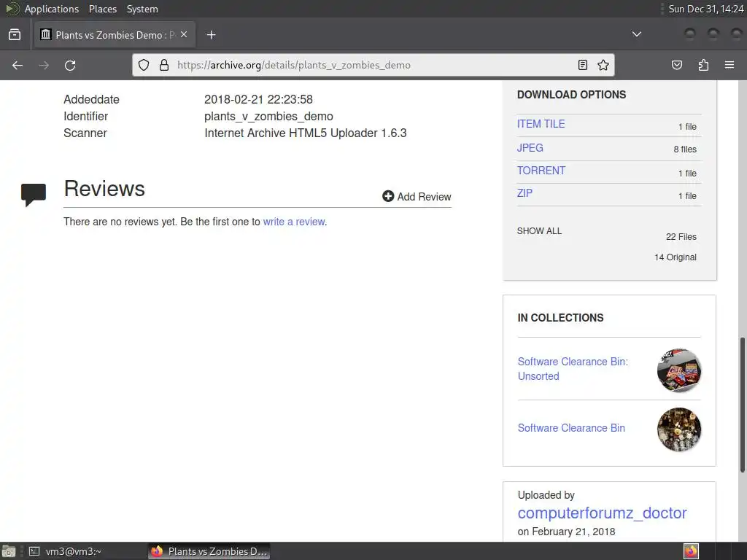Go back to previous page
The height and width of the screenshot is (560, 747).
[x=18, y=65]
